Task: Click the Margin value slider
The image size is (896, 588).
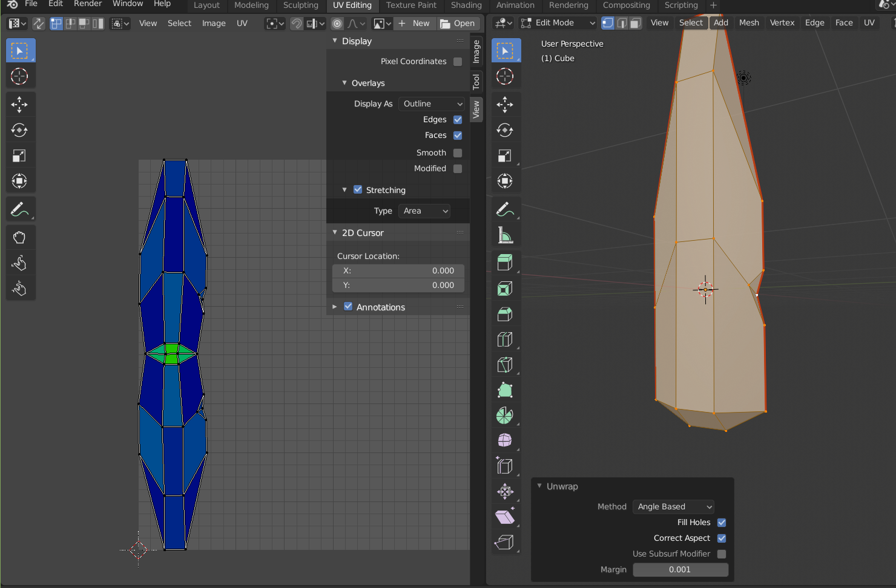Action: coord(680,570)
